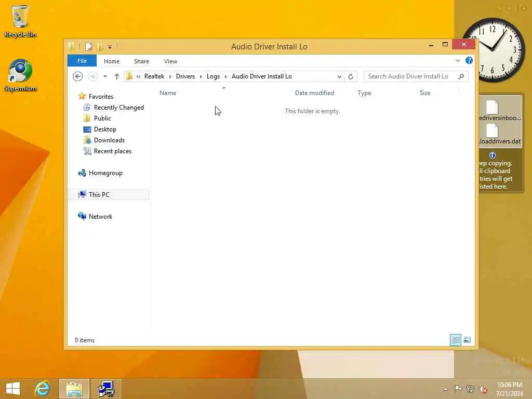The height and width of the screenshot is (399, 532).
Task: Click the 0 items status bar text
Action: [85, 340]
